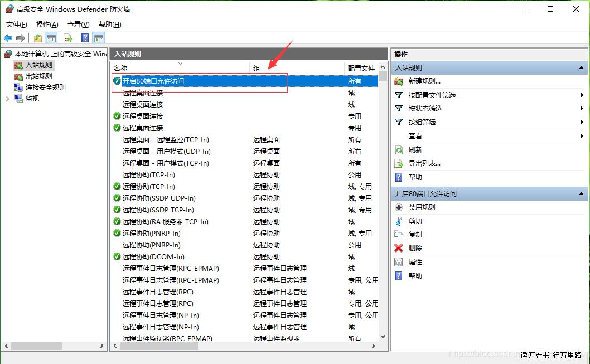Select 入站规则 in the tree
590x364 pixels.
[38, 65]
